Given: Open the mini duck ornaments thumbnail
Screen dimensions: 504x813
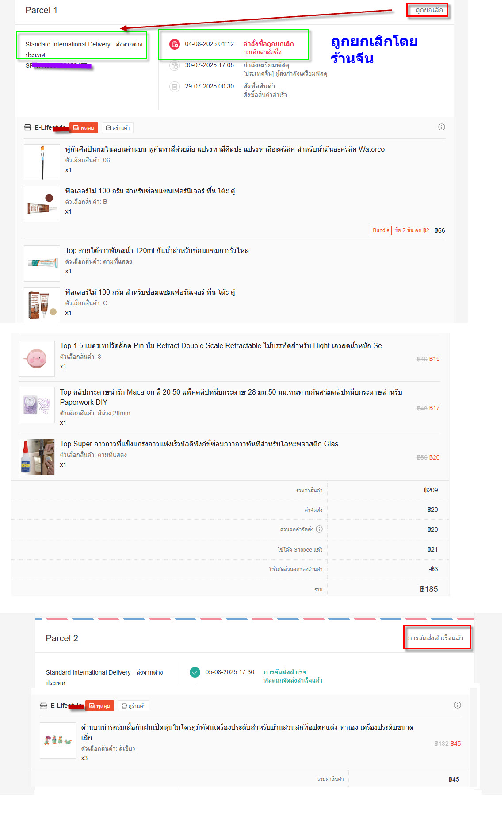Looking at the screenshot, I should [x=58, y=740].
